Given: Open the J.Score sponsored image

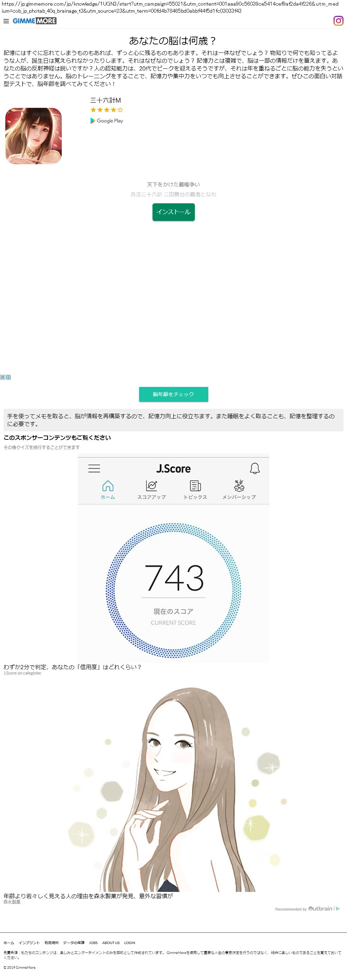Looking at the screenshot, I should [173, 557].
